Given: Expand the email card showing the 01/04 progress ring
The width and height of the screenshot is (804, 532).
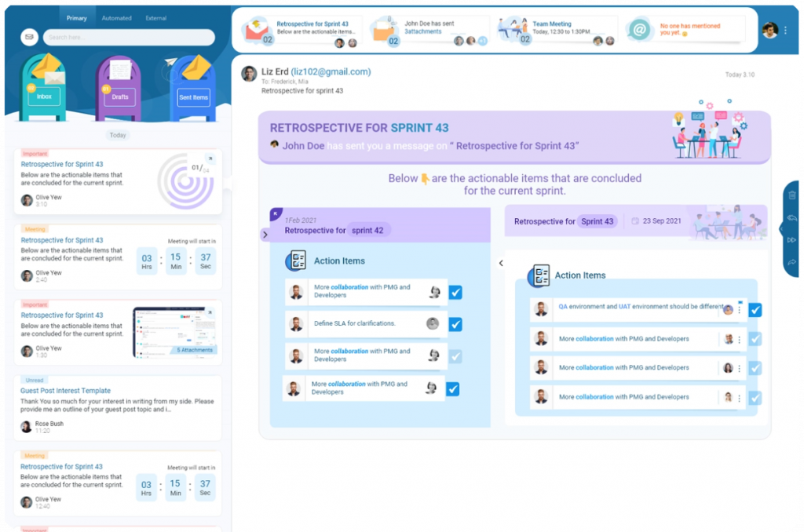Looking at the screenshot, I should coord(210,159).
